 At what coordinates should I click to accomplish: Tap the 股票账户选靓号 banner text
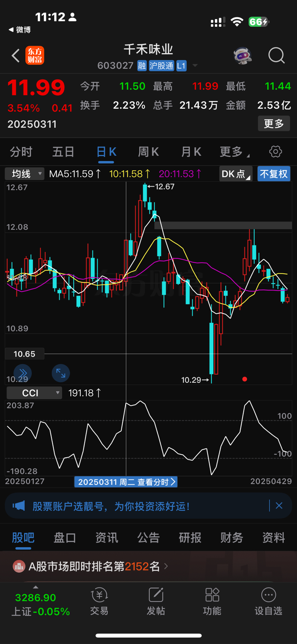pos(111,506)
